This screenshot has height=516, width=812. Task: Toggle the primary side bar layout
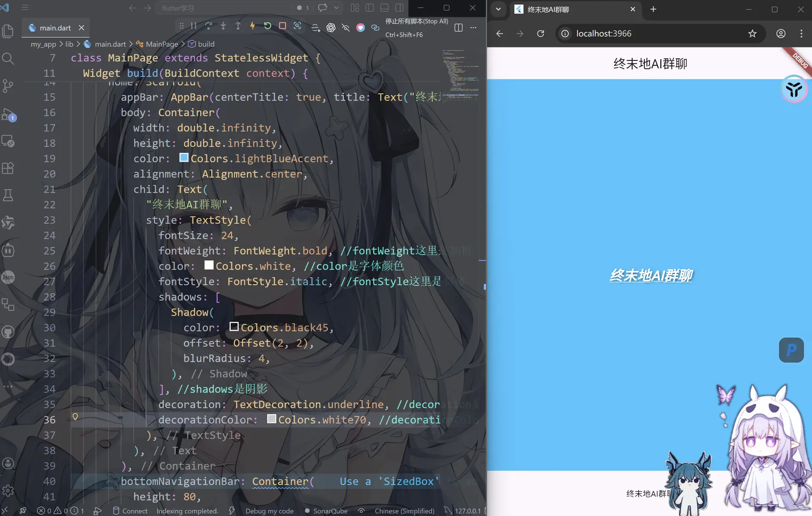tap(370, 8)
